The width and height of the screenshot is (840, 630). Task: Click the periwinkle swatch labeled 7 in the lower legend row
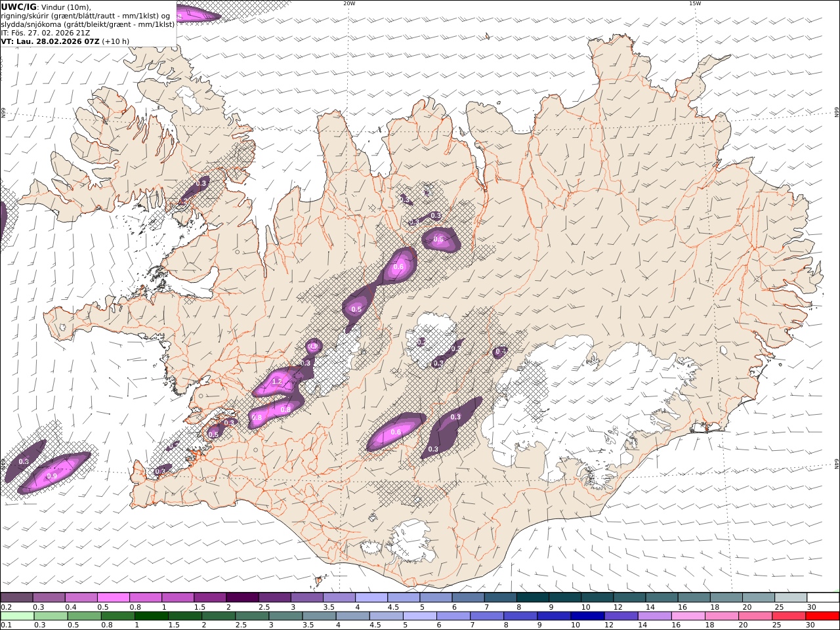tap(487, 616)
